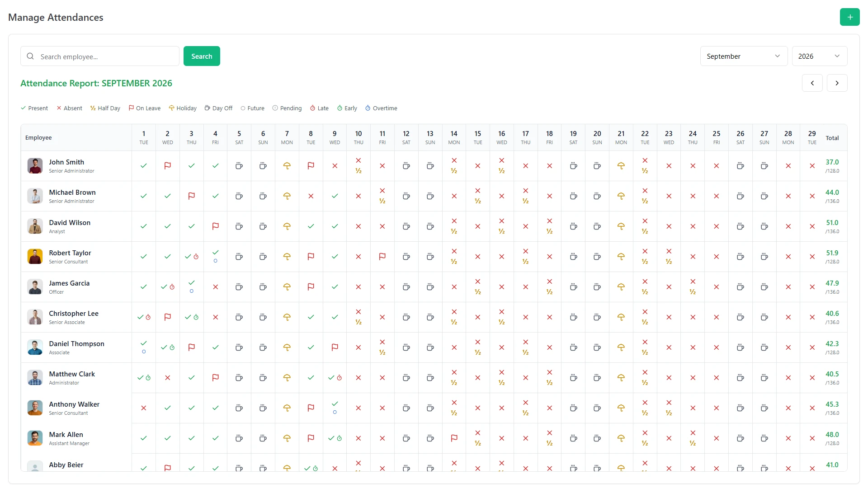868x488 pixels.
Task: Click the day 29 TUE column header
Action: click(812, 137)
